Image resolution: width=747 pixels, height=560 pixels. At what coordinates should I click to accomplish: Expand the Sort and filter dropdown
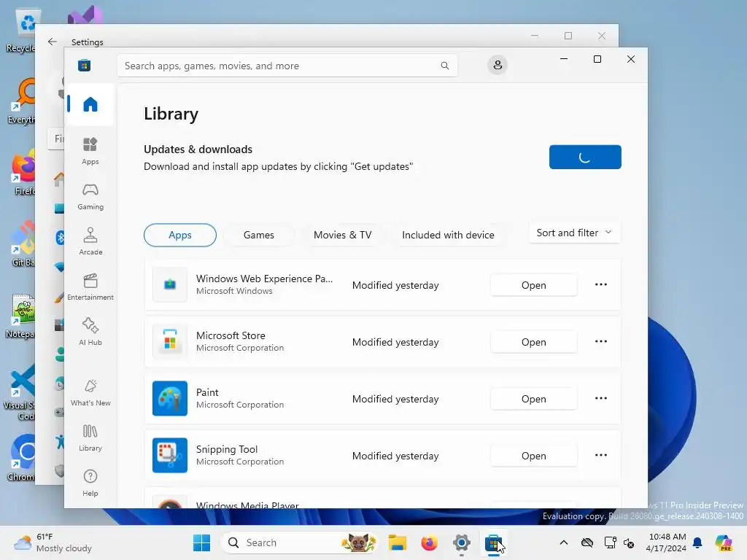click(x=575, y=233)
